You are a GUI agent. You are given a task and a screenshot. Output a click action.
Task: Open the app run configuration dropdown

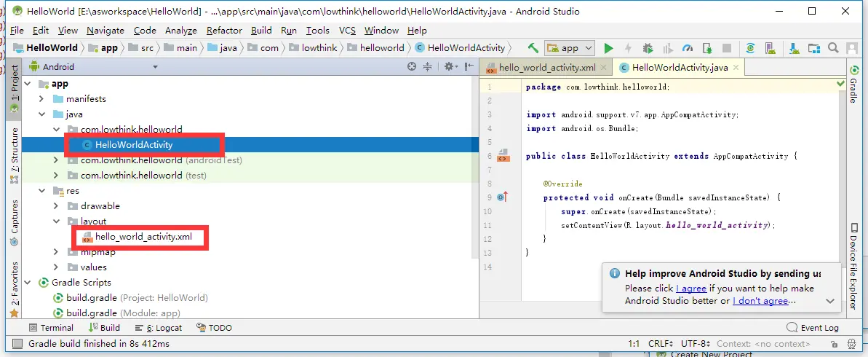pyautogui.click(x=570, y=48)
